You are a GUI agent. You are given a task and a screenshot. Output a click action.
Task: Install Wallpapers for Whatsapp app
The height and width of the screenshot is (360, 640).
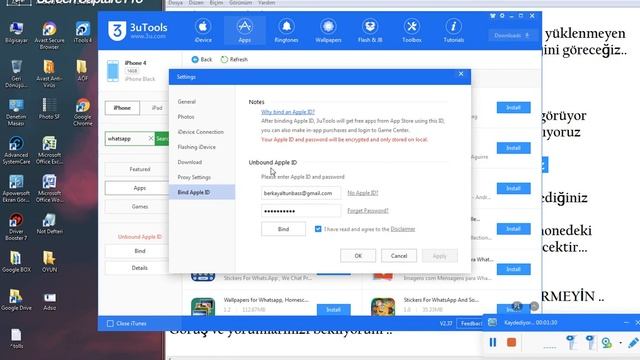tap(333, 310)
